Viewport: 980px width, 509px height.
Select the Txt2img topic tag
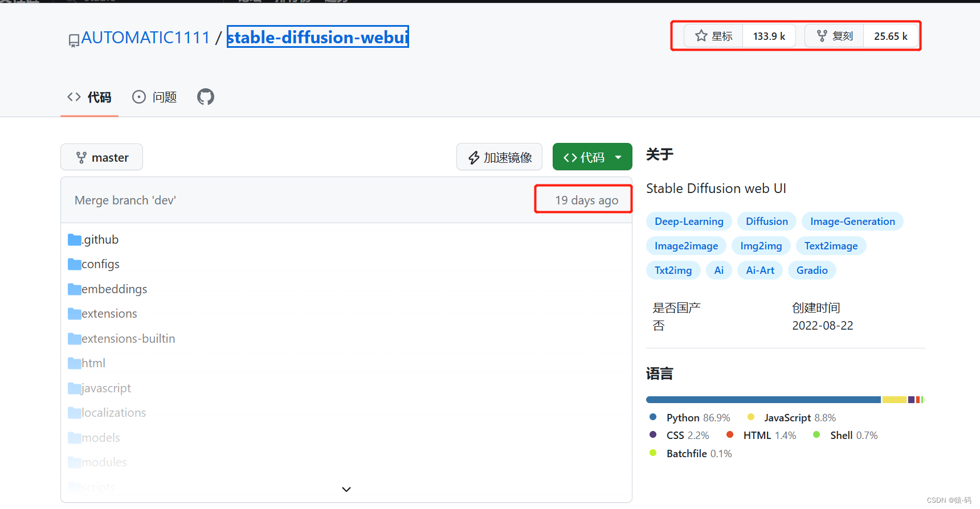673,270
